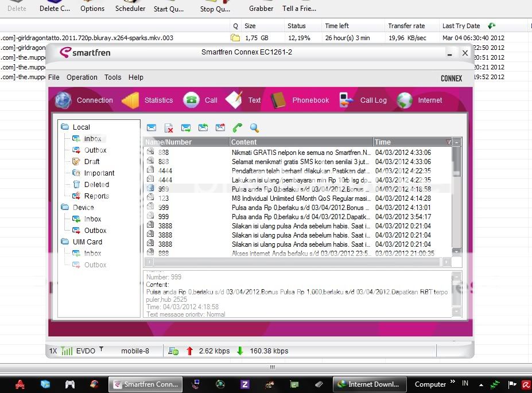Click the delete message icon with red X
The width and height of the screenshot is (532, 393).
pyautogui.click(x=169, y=128)
